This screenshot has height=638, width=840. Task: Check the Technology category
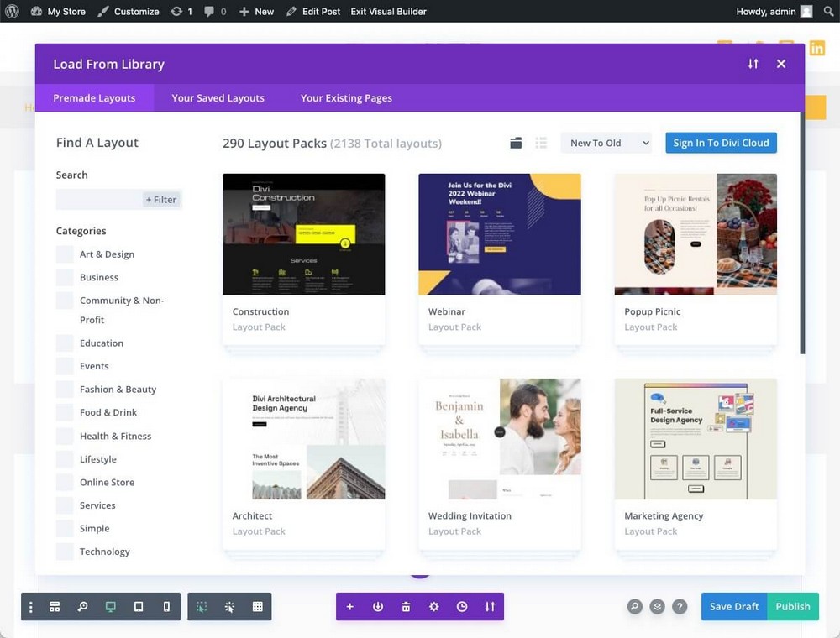65,552
